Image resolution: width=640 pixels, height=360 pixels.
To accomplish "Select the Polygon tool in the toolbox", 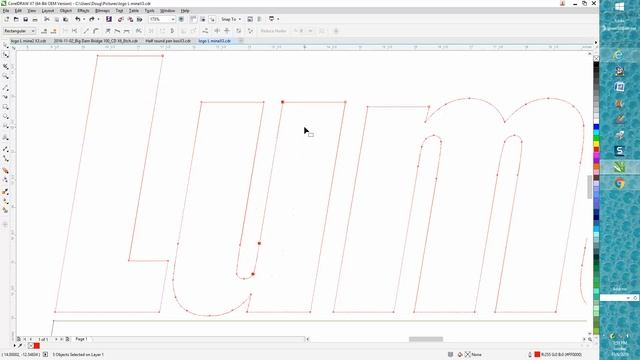I will (x=6, y=127).
